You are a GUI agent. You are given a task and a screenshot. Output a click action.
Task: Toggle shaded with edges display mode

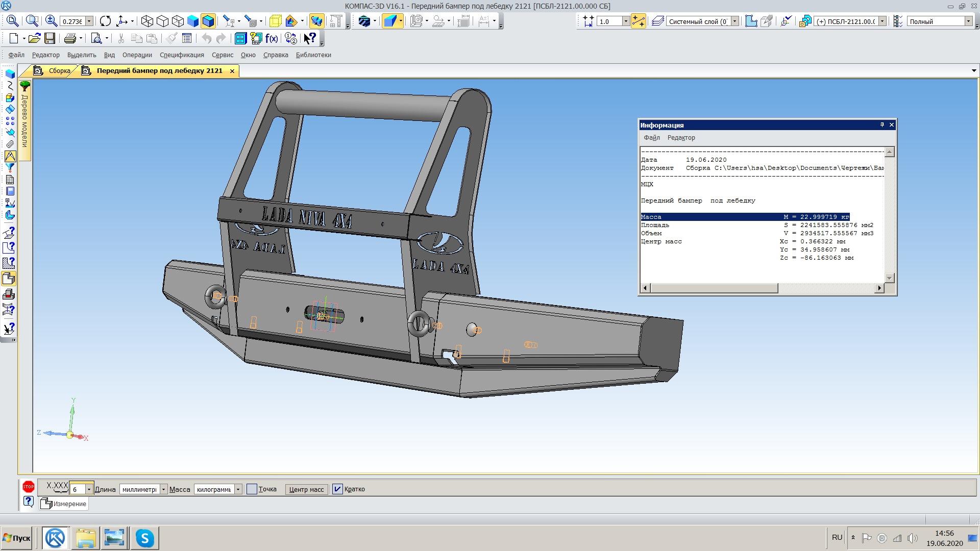click(x=208, y=21)
